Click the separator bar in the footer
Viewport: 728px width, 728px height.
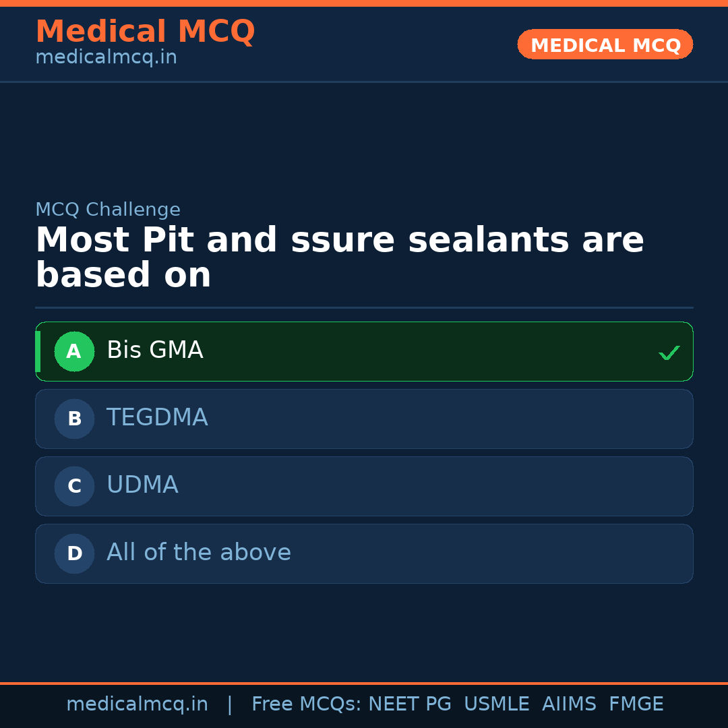tap(229, 704)
